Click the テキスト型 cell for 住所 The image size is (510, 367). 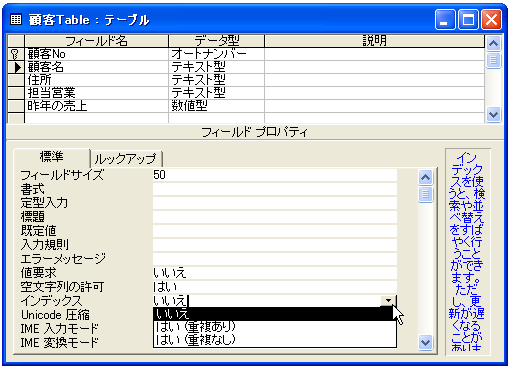[x=217, y=80]
